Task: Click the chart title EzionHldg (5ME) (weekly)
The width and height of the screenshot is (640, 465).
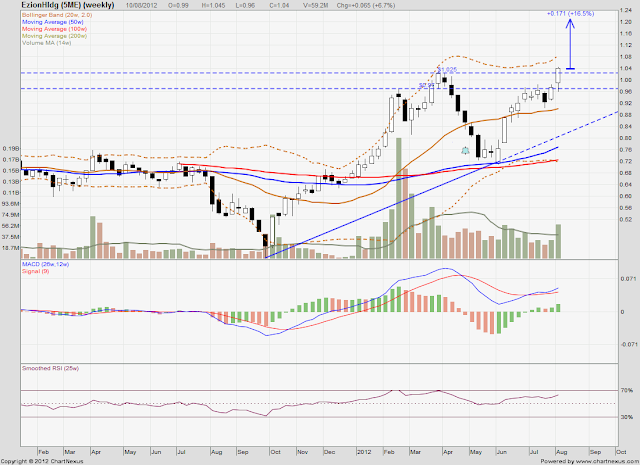Action: coord(68,5)
